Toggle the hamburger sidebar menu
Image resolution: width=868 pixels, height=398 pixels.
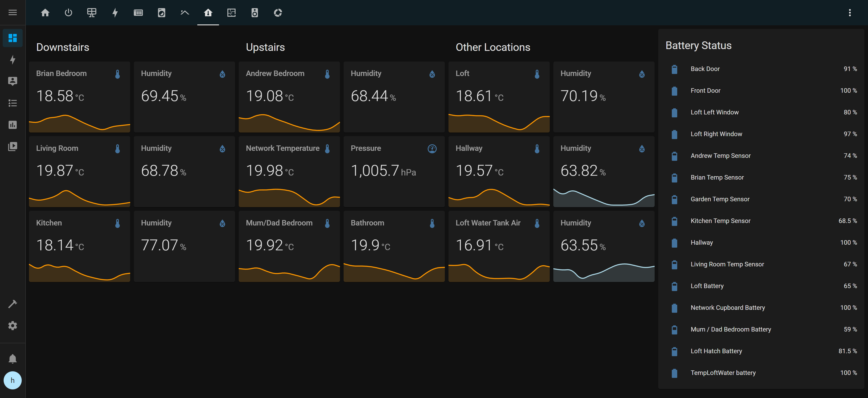point(12,13)
